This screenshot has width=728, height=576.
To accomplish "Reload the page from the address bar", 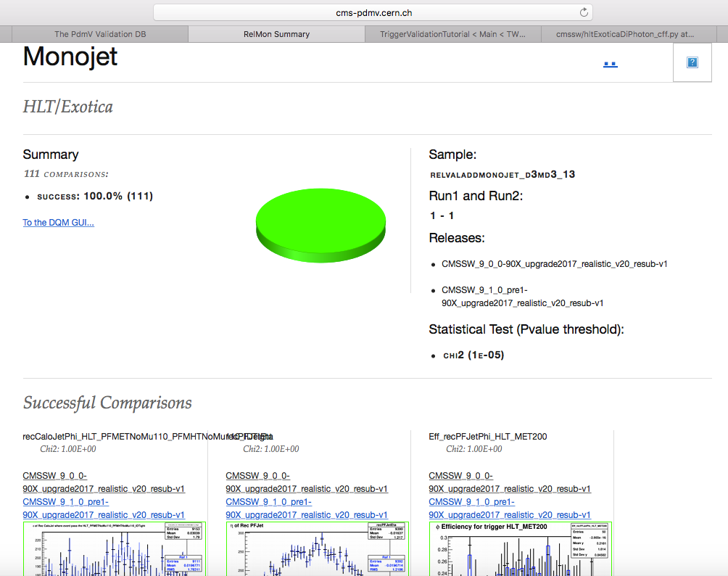I will (x=584, y=12).
